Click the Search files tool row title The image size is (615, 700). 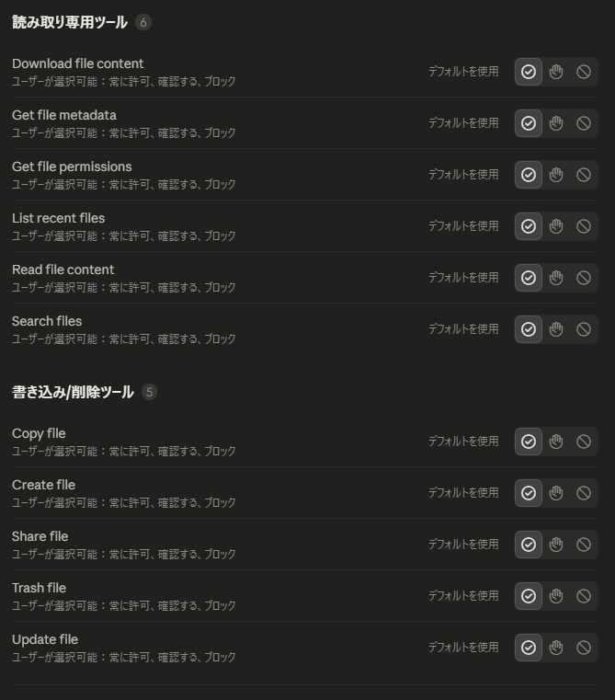point(47,321)
